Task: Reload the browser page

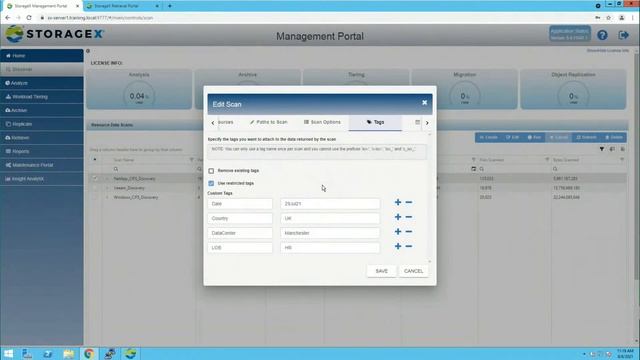Action: 29,18
